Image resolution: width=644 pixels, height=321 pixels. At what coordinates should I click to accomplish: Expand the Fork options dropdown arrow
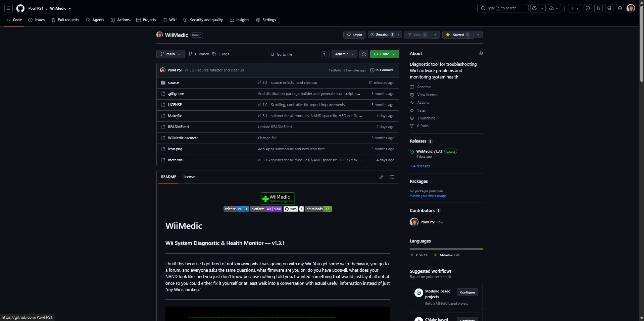tap(435, 35)
